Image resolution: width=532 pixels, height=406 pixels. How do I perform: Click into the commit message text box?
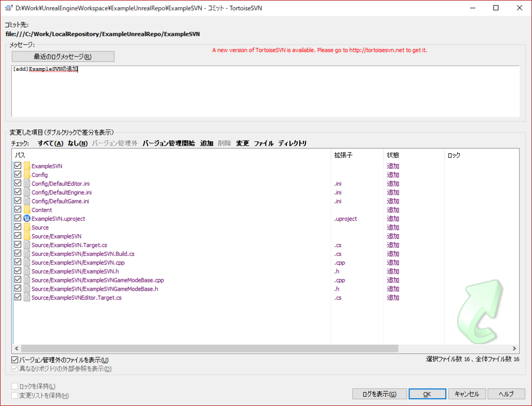click(265, 91)
